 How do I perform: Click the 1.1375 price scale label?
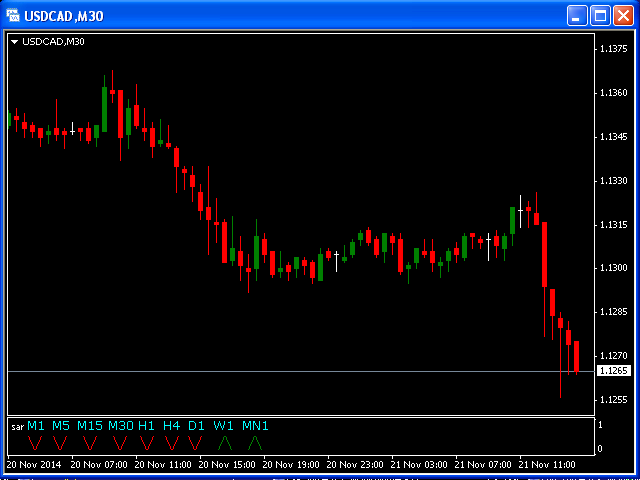click(x=612, y=49)
